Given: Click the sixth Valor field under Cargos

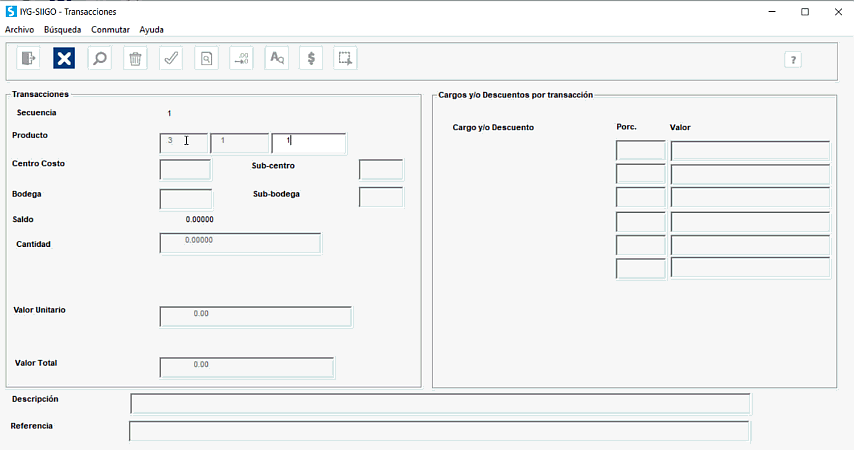Looking at the screenshot, I should pyautogui.click(x=751, y=268).
